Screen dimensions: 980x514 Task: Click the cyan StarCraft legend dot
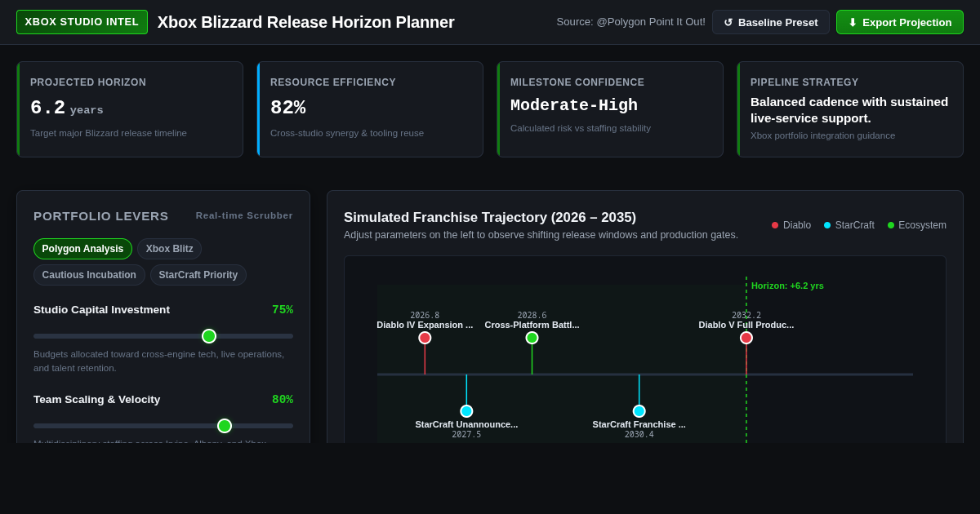pyautogui.click(x=827, y=225)
